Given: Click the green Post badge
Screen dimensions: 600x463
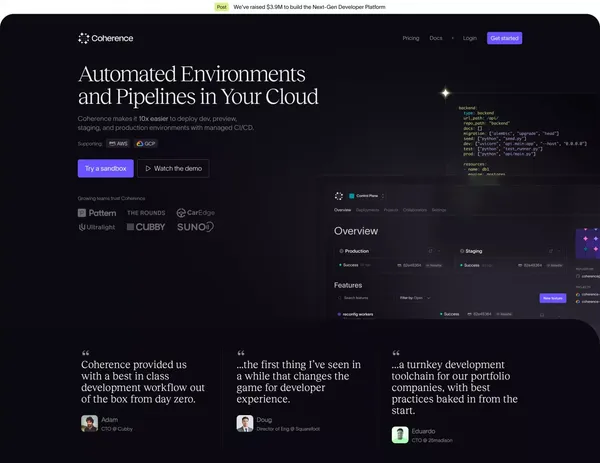Looking at the screenshot, I should tap(222, 7).
